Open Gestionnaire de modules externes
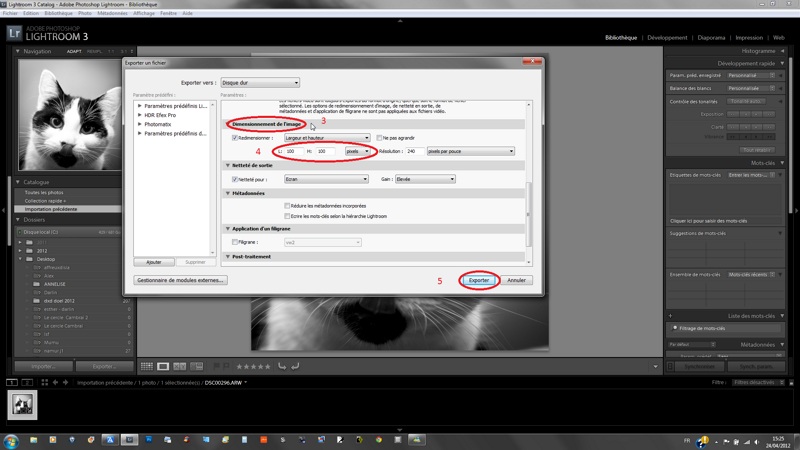The height and width of the screenshot is (450, 800). click(x=180, y=280)
